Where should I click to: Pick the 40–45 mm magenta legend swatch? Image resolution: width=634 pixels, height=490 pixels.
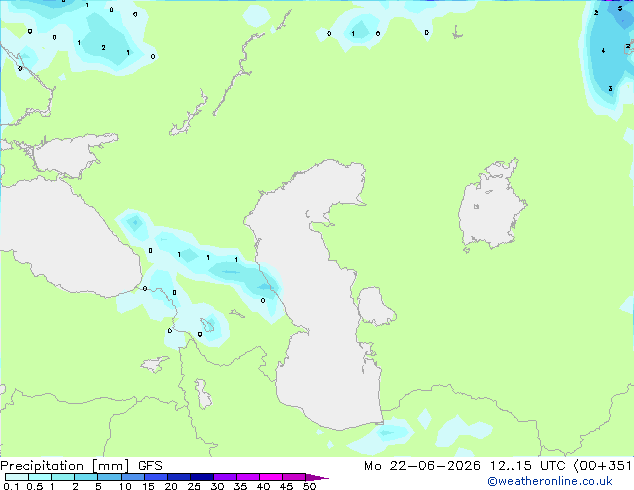coord(271,477)
